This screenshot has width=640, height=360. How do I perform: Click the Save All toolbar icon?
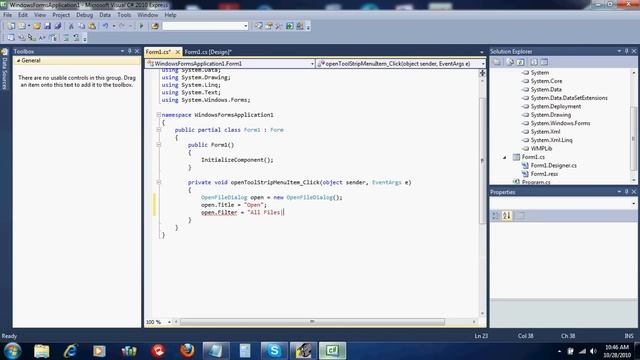(x=58, y=26)
